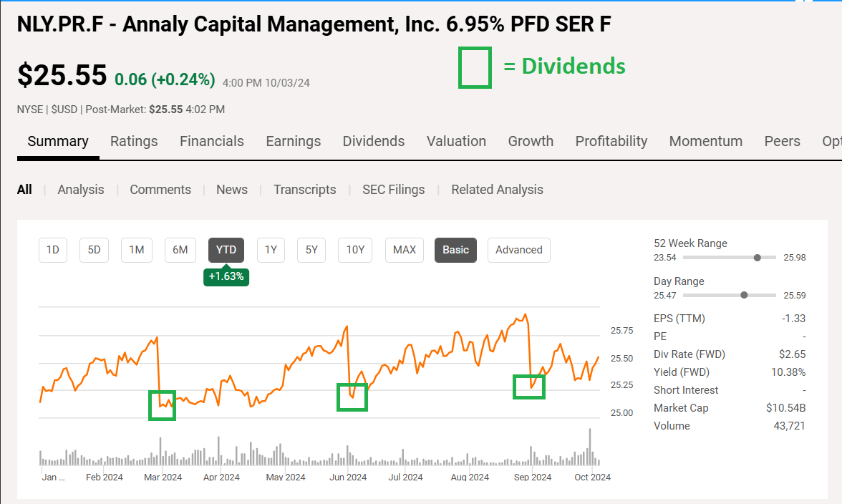The image size is (842, 504).
Task: Click the +1.63% YTD performance badge
Action: tap(226, 276)
